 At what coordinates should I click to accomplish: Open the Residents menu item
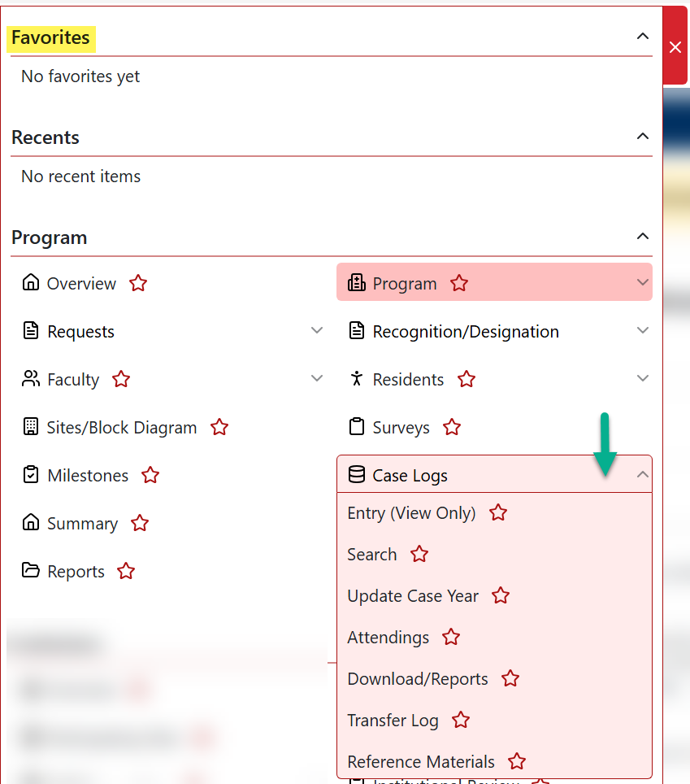point(408,380)
